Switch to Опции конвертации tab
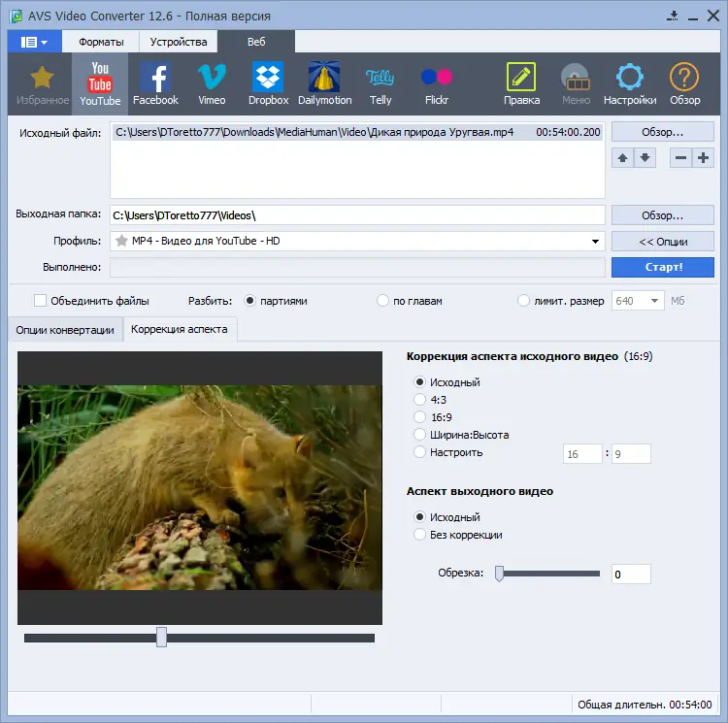 pyautogui.click(x=65, y=330)
